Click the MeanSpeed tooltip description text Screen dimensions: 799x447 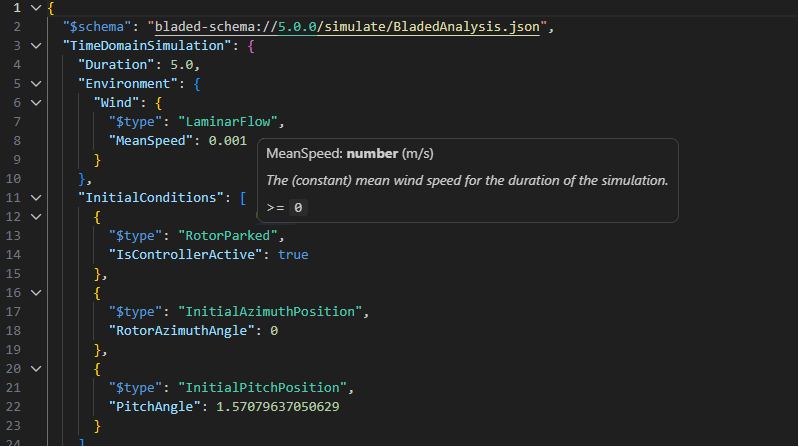pos(467,180)
